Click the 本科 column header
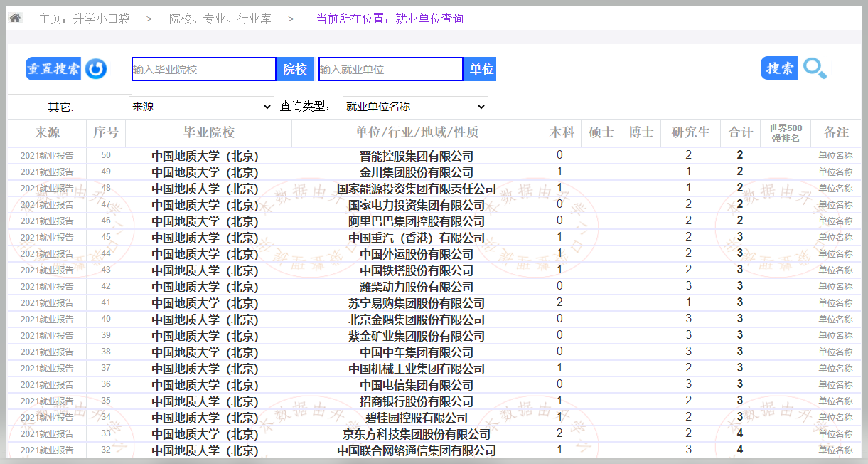868x464 pixels. coord(562,132)
